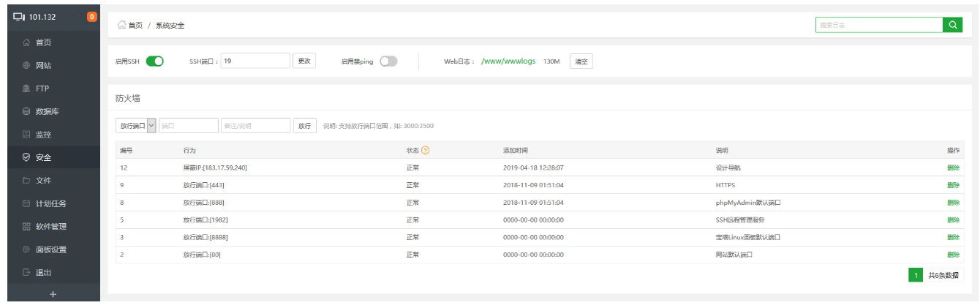980x308 pixels.
Task: Click the home icon in breadcrumb
Action: coord(122,25)
